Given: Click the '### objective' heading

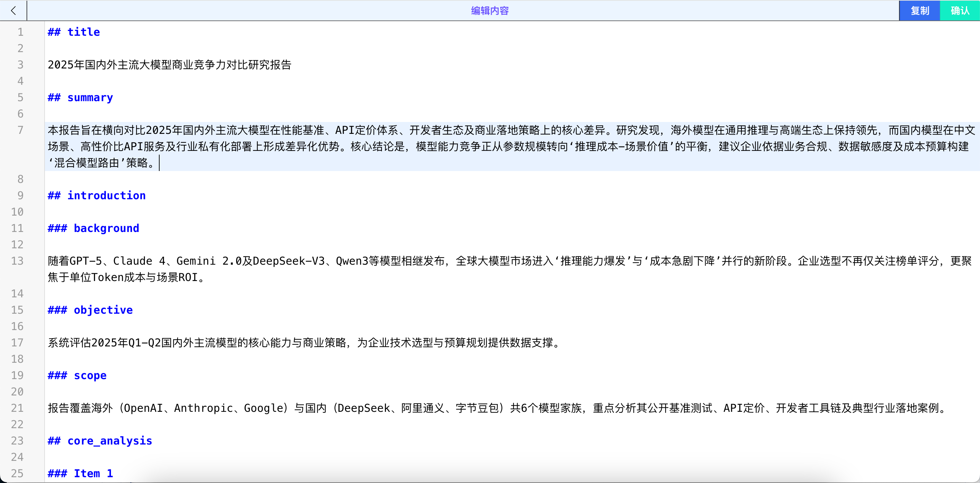Looking at the screenshot, I should click(x=90, y=310).
